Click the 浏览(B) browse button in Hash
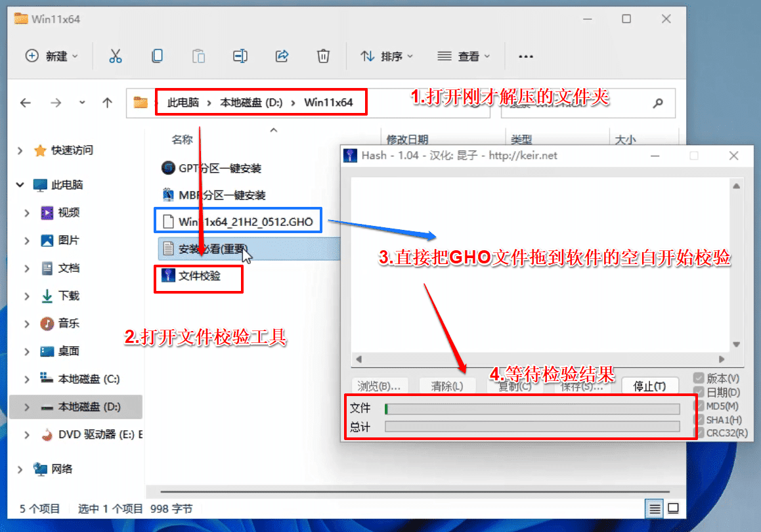Viewport: 761px width, 532px height. (x=378, y=386)
